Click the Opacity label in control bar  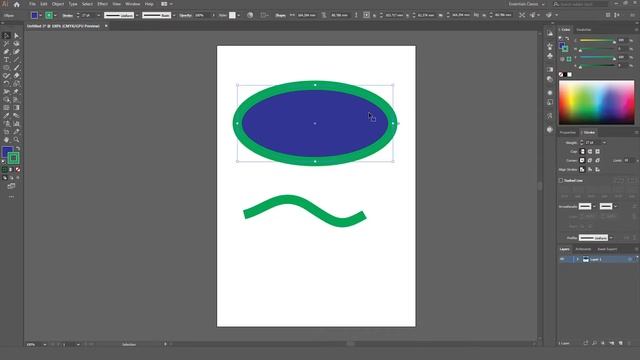pos(185,16)
